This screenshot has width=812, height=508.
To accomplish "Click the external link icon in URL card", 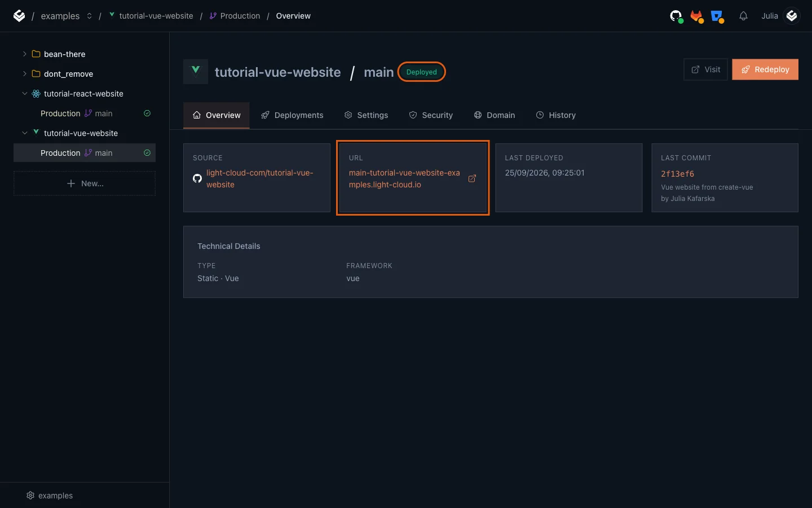I will coord(472,178).
